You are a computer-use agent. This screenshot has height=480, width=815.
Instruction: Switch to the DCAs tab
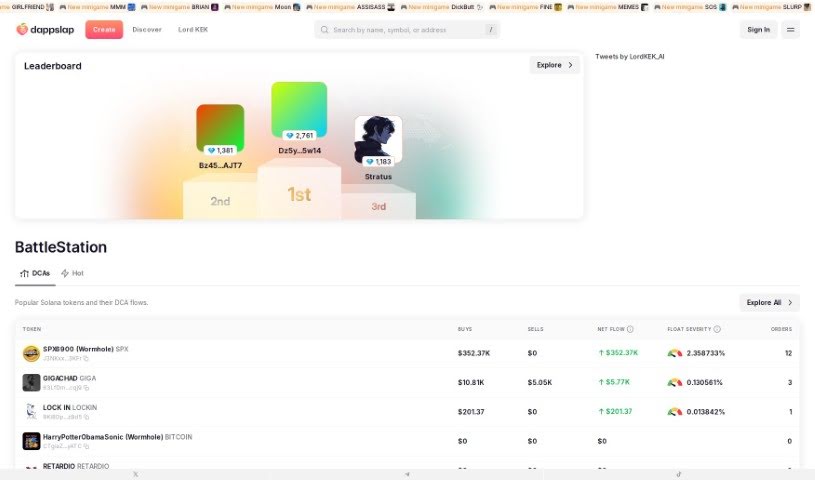[35, 274]
